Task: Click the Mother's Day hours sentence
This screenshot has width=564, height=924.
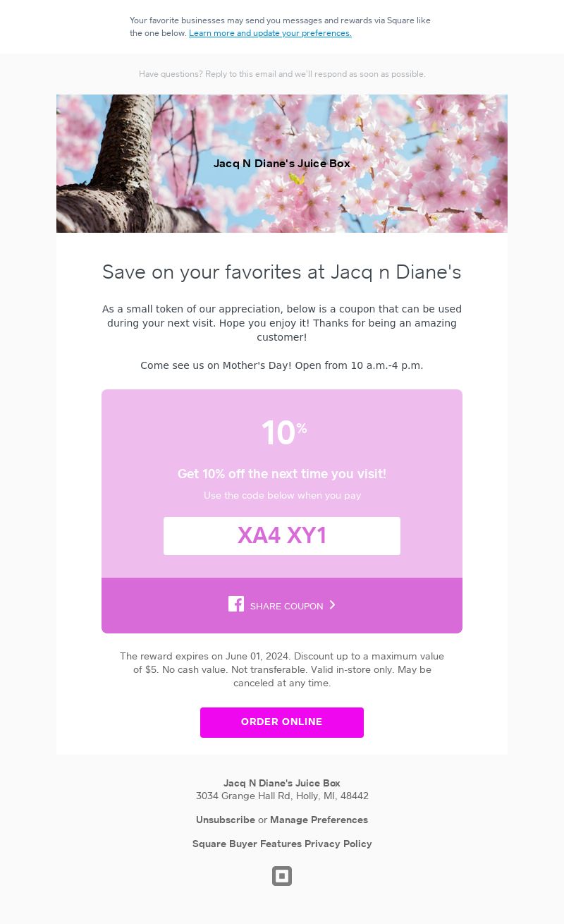Action: click(282, 365)
